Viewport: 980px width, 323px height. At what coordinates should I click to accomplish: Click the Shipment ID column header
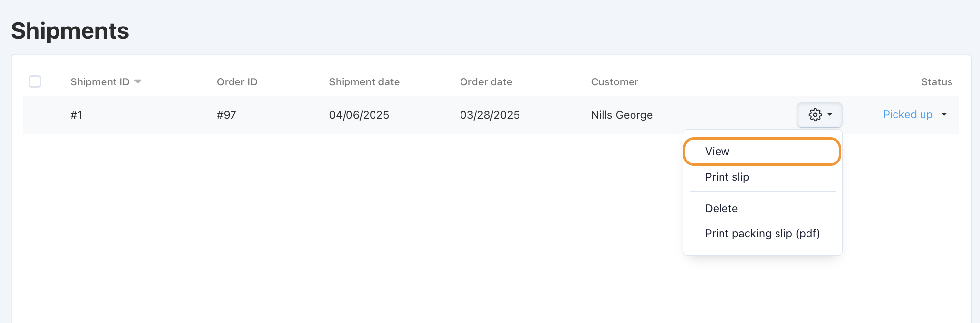100,82
